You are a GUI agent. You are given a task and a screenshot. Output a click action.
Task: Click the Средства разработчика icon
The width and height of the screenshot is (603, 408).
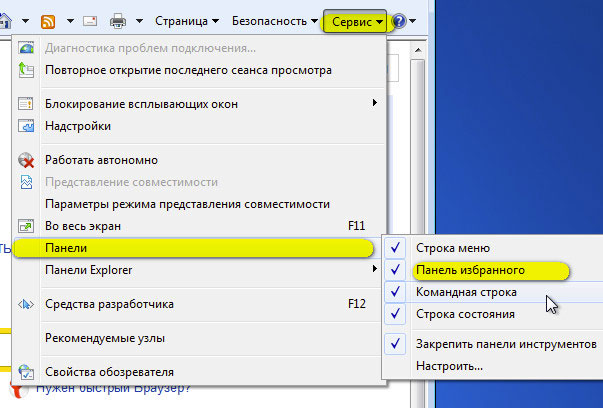tap(26, 304)
